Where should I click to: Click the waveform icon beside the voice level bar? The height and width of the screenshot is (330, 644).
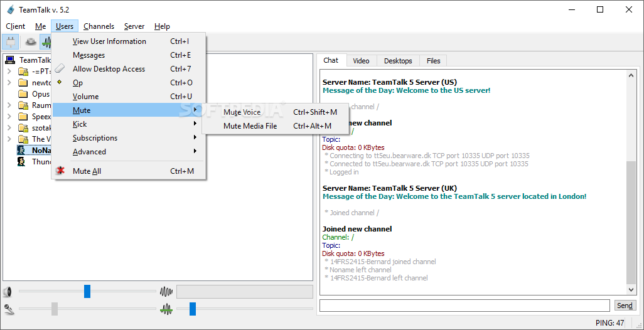166,292
